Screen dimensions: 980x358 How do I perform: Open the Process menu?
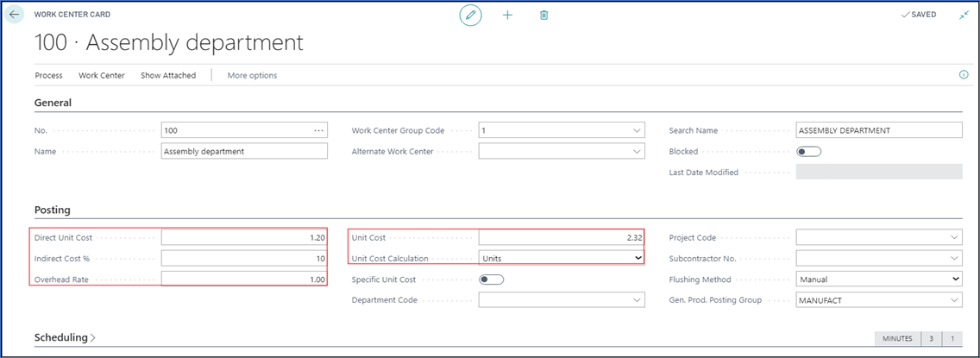48,76
